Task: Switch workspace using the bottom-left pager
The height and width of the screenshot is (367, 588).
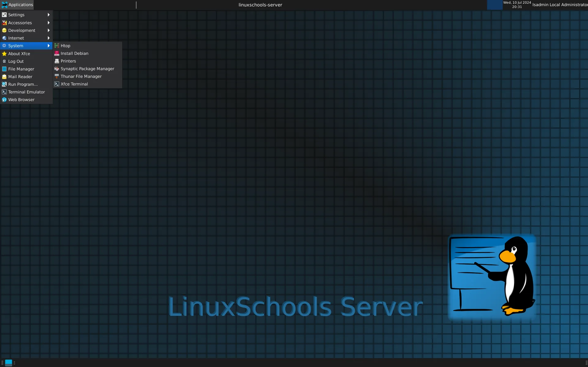Action: point(9,362)
